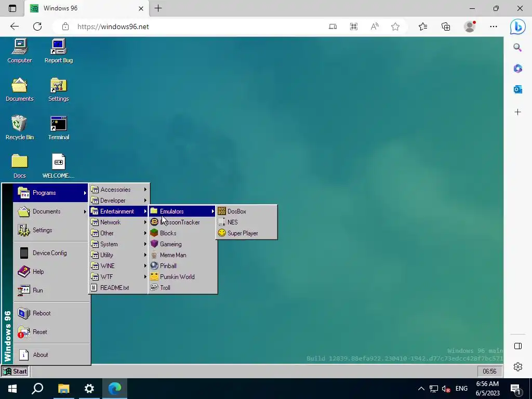Viewport: 532px width, 399px height.
Task: Open Settings from the Start menu
Action: pyautogui.click(x=51, y=230)
